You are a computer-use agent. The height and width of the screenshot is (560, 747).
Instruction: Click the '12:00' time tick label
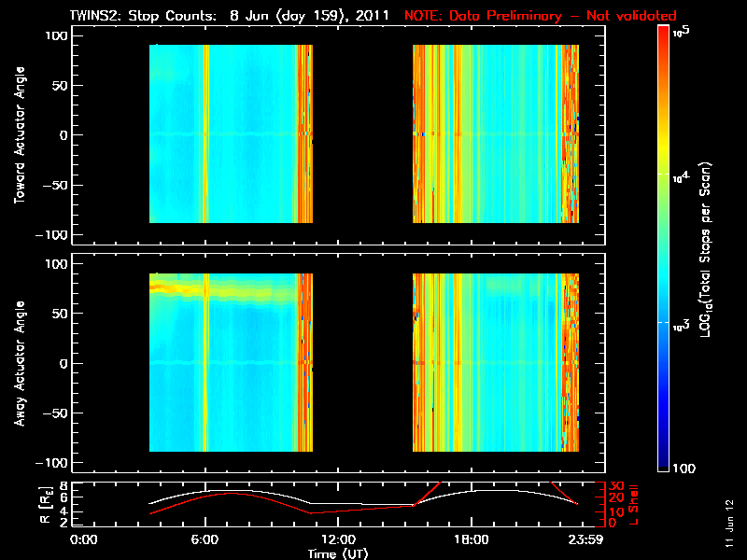(338, 539)
